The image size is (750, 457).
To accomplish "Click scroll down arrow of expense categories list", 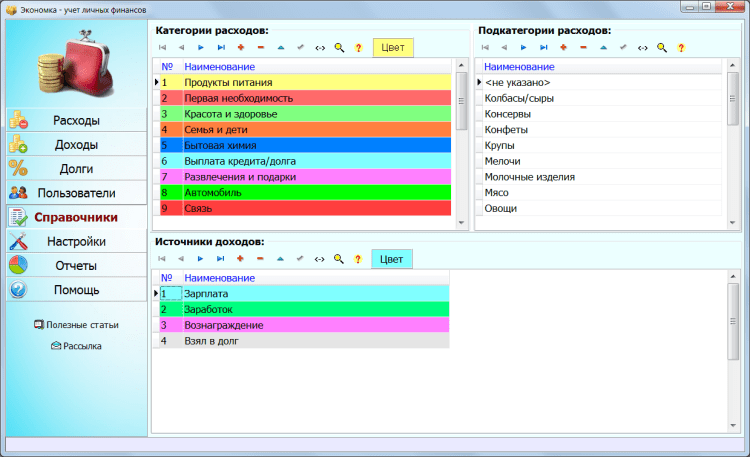I will pyautogui.click(x=461, y=223).
